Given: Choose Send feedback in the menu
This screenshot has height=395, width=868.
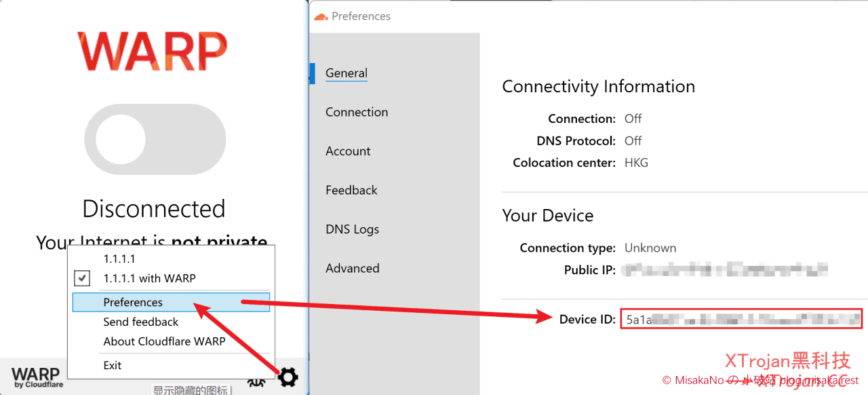Looking at the screenshot, I should [x=140, y=322].
